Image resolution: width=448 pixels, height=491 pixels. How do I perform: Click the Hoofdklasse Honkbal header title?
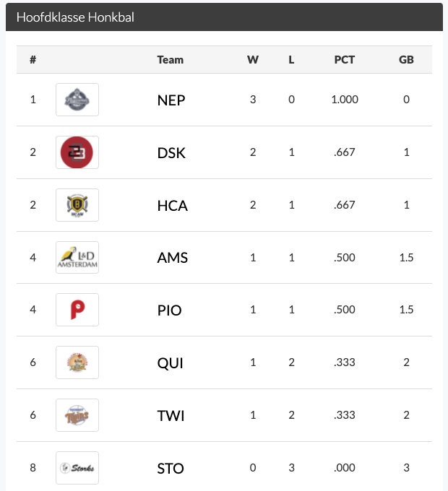coord(75,17)
